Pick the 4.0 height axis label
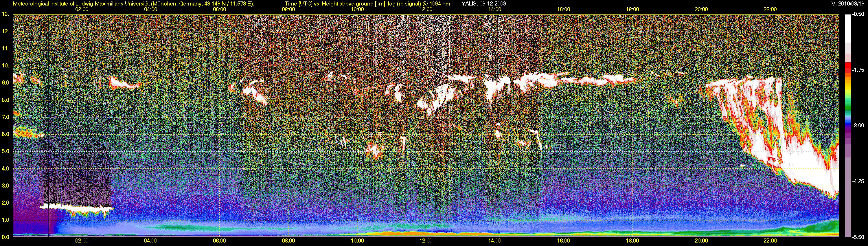This screenshot has width=868, height=246. click(5, 168)
